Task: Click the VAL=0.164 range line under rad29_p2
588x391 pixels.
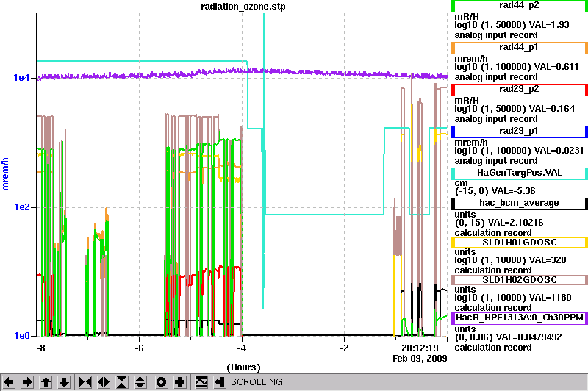Action: 514,109
